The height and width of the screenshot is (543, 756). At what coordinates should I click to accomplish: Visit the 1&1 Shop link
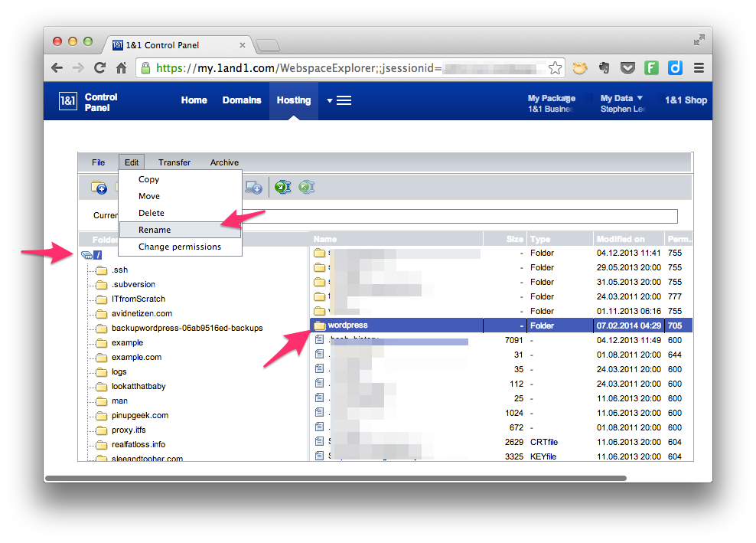[686, 100]
